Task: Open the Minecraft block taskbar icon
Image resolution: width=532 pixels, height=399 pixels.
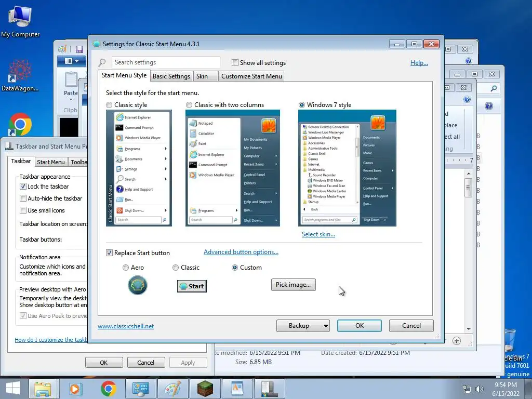Action: tap(205, 389)
